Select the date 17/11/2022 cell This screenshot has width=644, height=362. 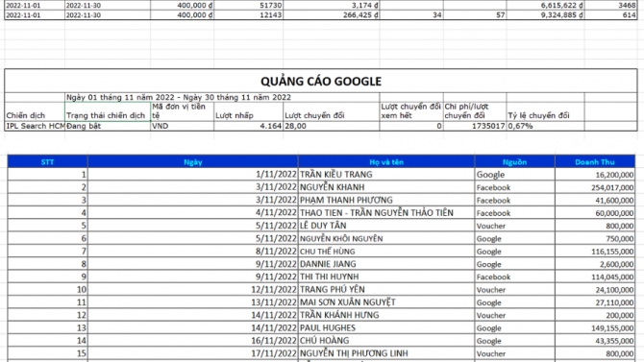click(192, 353)
